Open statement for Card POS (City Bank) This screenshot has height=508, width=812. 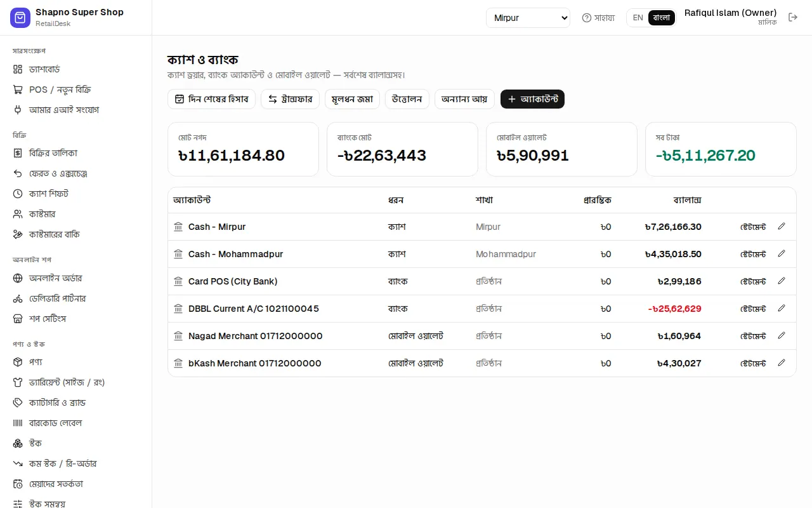(x=753, y=281)
